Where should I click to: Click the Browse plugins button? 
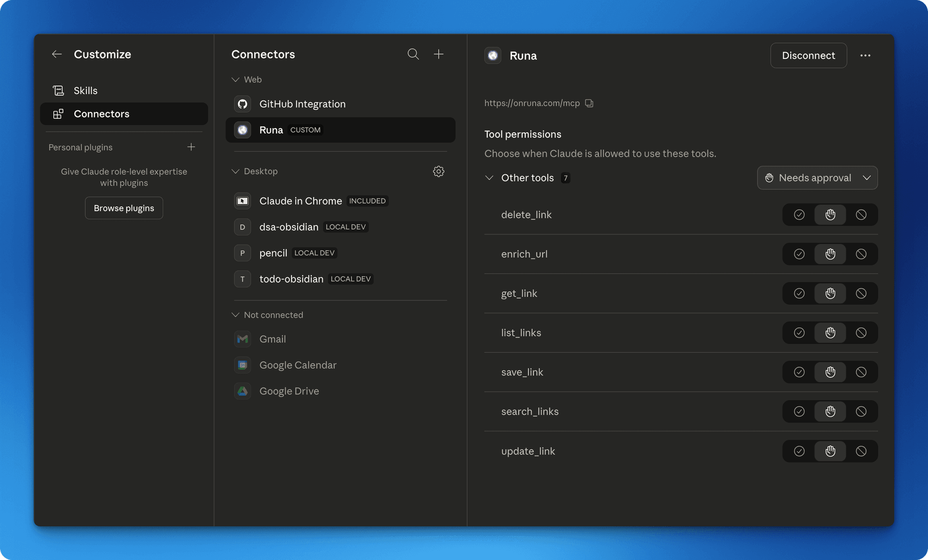(x=124, y=208)
